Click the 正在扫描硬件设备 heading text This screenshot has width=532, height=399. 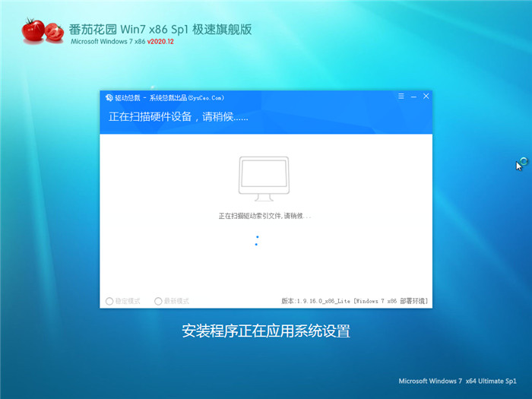click(179, 117)
